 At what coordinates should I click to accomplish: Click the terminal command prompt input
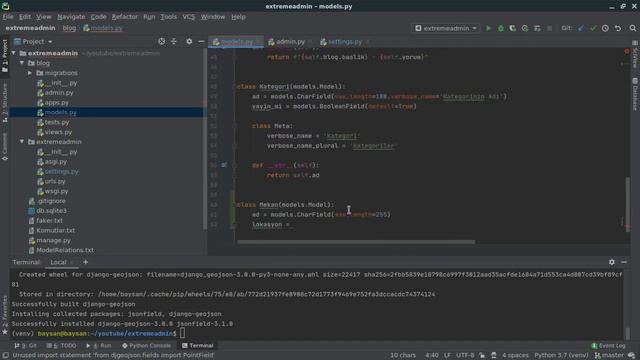182,333
